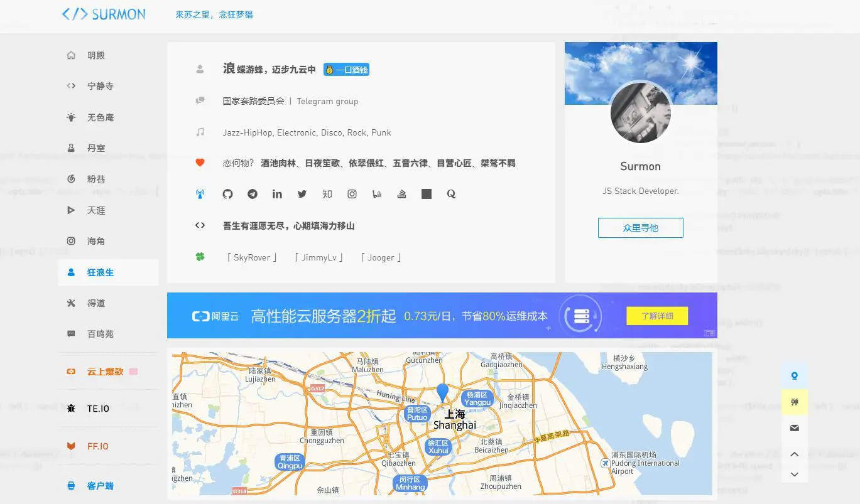860x504 pixels.
Task: Open Surmon's GitHub profile icon
Action: [x=227, y=194]
